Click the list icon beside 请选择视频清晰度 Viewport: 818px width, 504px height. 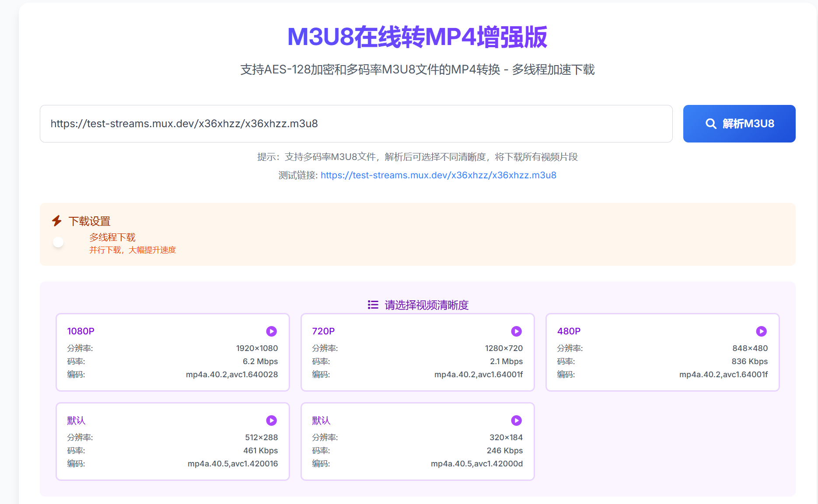pyautogui.click(x=373, y=305)
